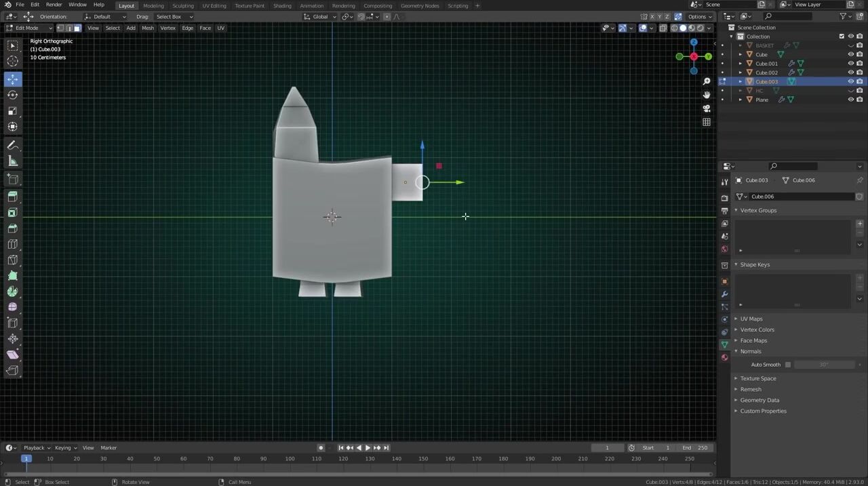Toggle visibility of Plane object

pyautogui.click(x=850, y=100)
